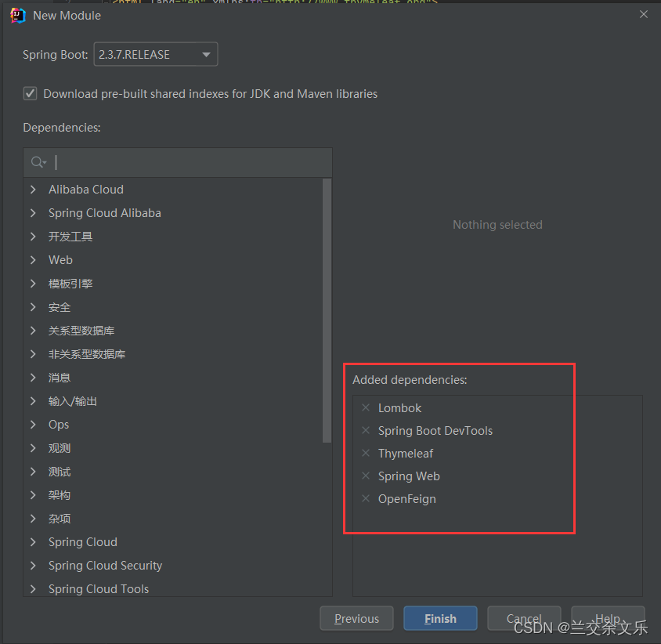Toggle Download pre-built shared indexes checkbox
Image resolution: width=661 pixels, height=644 pixels.
pos(30,94)
